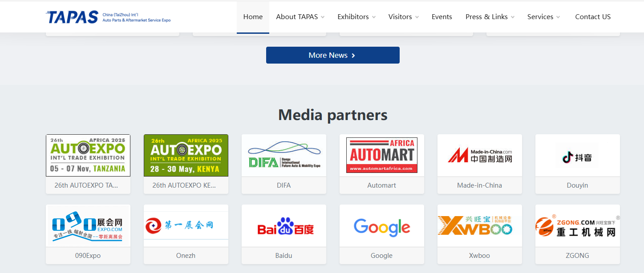Click the More News button
Screen dimensions: 644x273
click(x=333, y=55)
